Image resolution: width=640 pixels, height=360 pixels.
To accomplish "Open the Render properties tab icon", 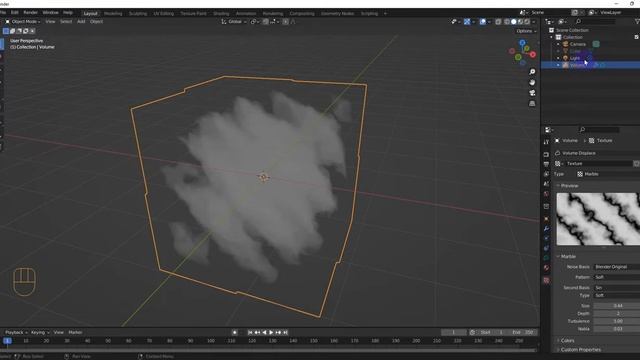I will pos(546,155).
